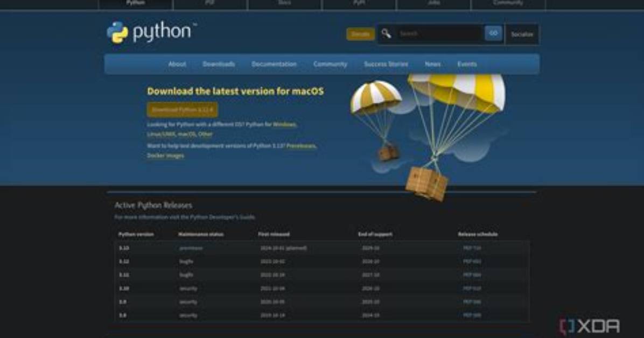Click the GO search button
The image size is (644, 338).
pos(493,33)
